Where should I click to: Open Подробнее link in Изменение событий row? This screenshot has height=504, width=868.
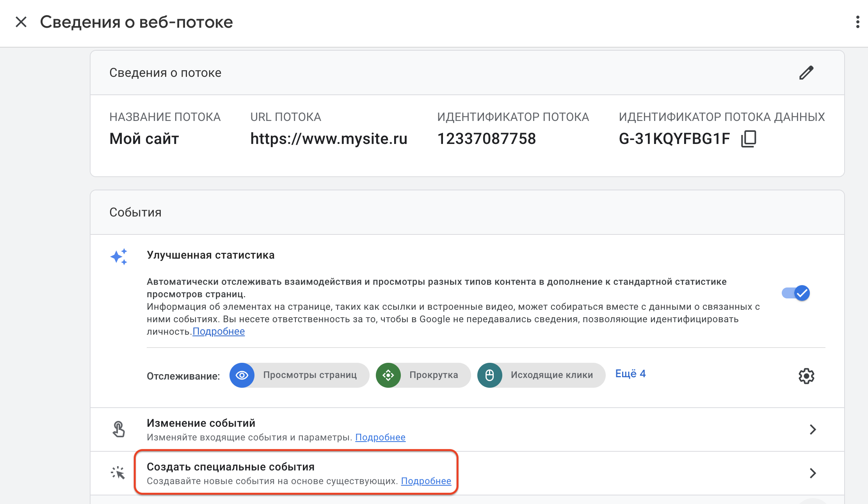[x=380, y=437]
